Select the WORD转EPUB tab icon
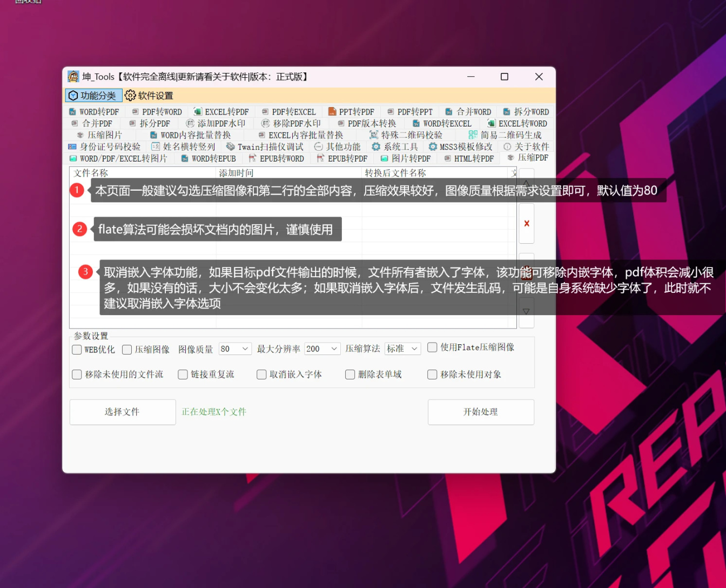The image size is (726, 588). pyautogui.click(x=185, y=158)
